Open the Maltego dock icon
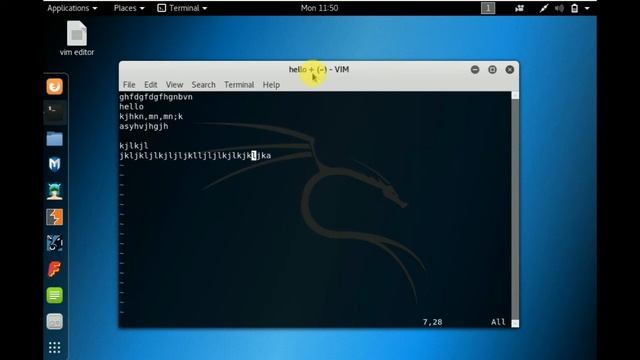Screen dimensions: 640x360 (54, 243)
